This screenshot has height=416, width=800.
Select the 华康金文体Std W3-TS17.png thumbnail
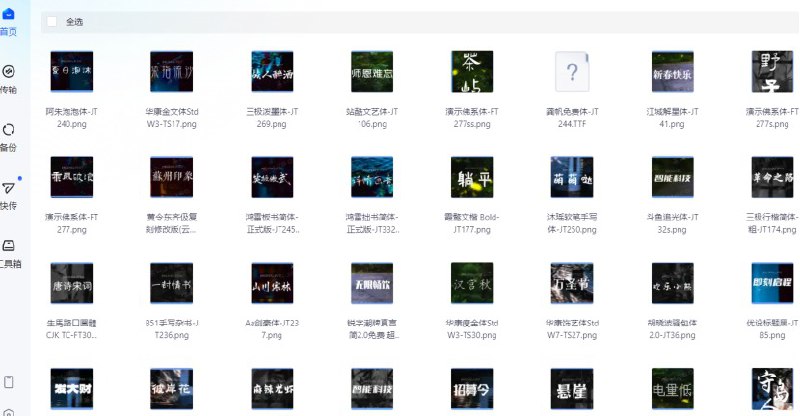point(171,73)
